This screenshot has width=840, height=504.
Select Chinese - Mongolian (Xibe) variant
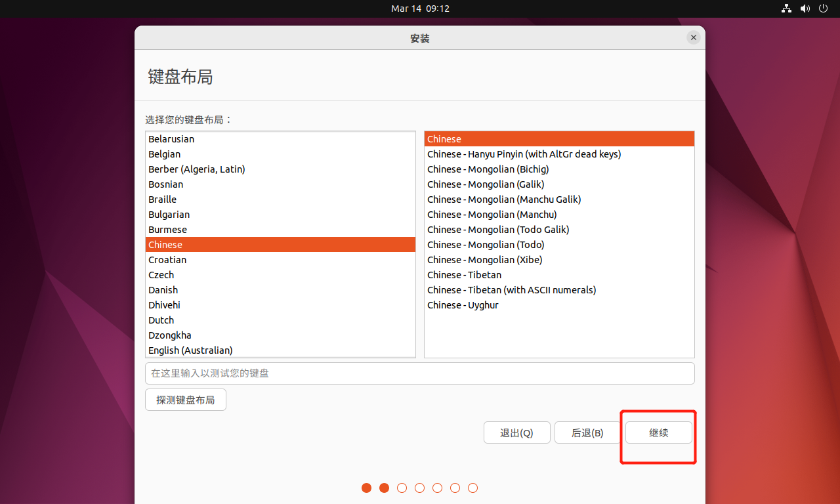tap(559, 260)
